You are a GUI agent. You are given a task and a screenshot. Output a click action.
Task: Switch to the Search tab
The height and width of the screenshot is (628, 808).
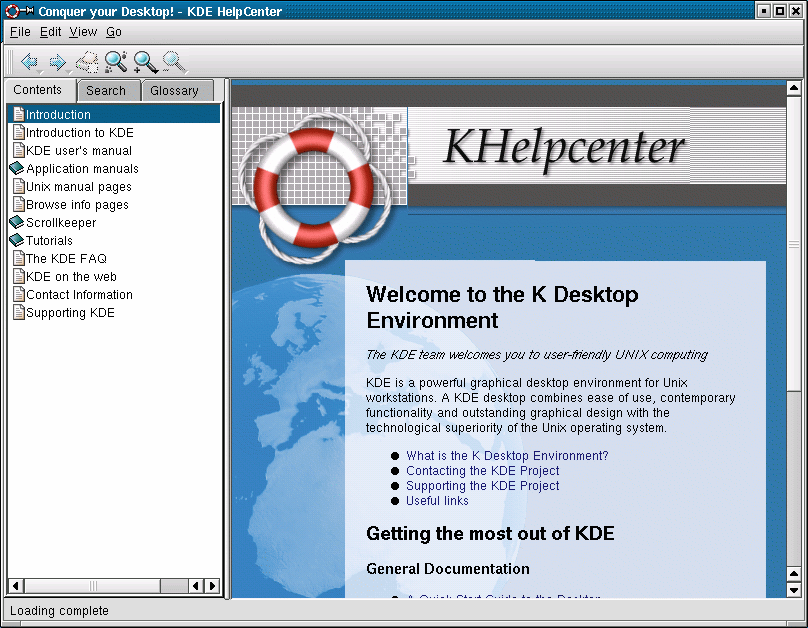pos(106,91)
